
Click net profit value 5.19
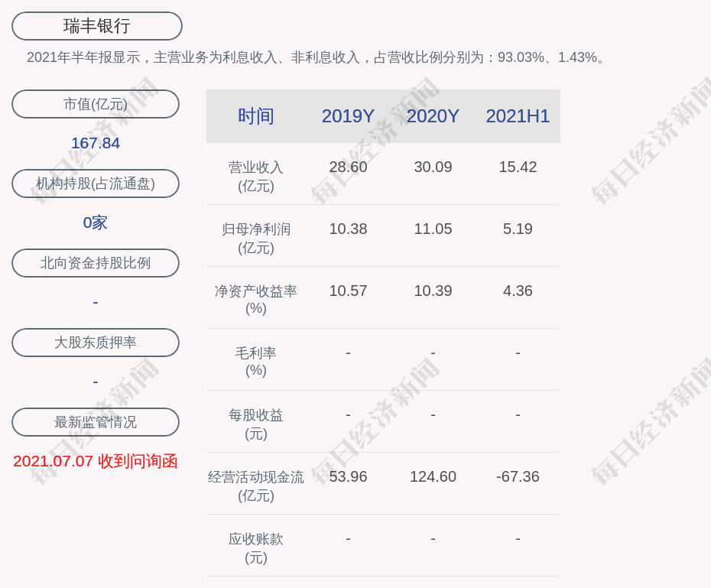click(x=518, y=229)
